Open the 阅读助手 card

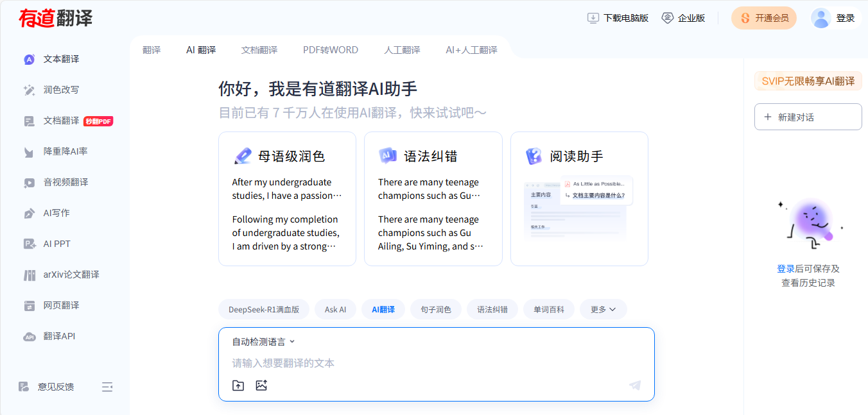[x=579, y=199]
